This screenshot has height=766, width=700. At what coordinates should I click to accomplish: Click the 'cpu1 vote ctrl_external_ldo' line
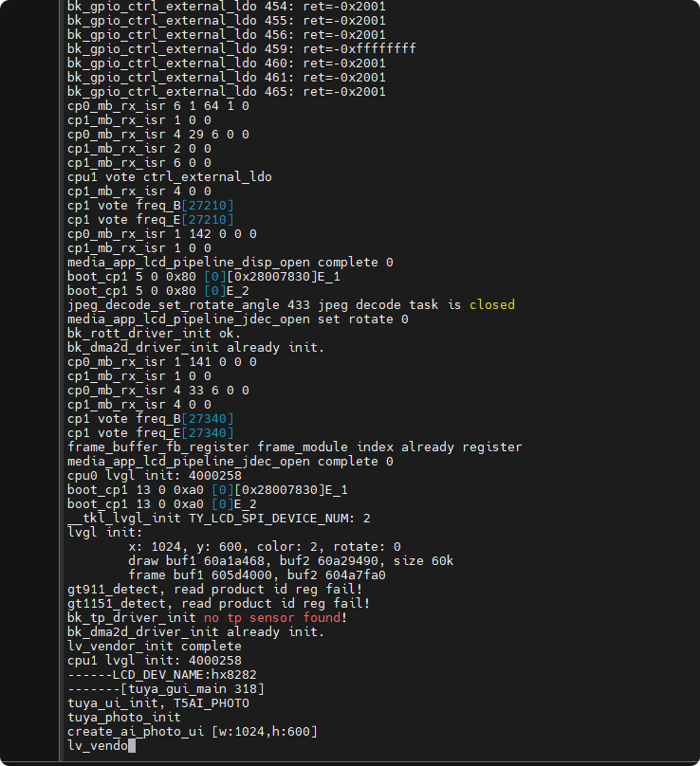169,176
